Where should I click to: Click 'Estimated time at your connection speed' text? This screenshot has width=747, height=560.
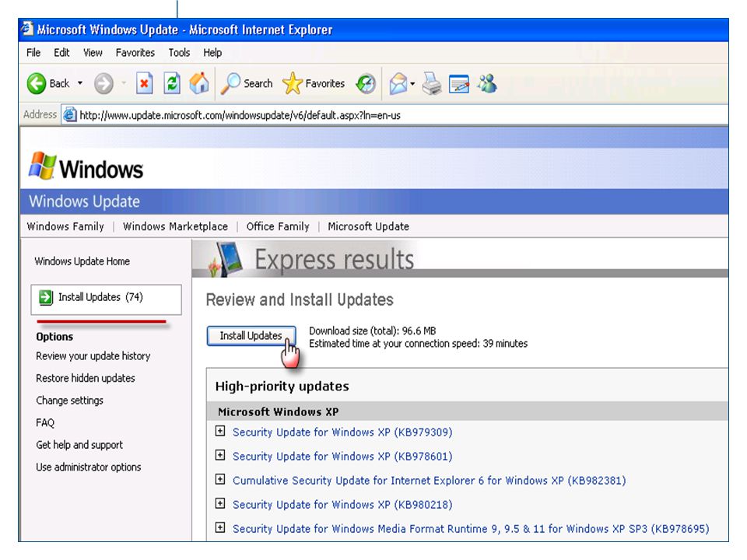coord(419,343)
